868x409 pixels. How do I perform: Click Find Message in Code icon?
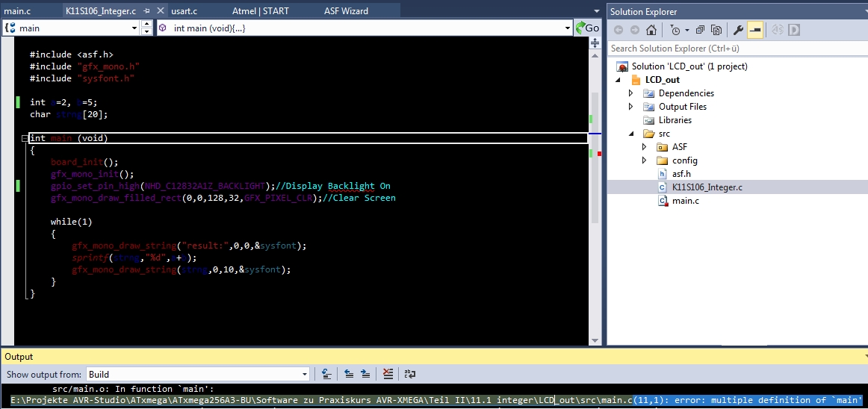pos(327,374)
